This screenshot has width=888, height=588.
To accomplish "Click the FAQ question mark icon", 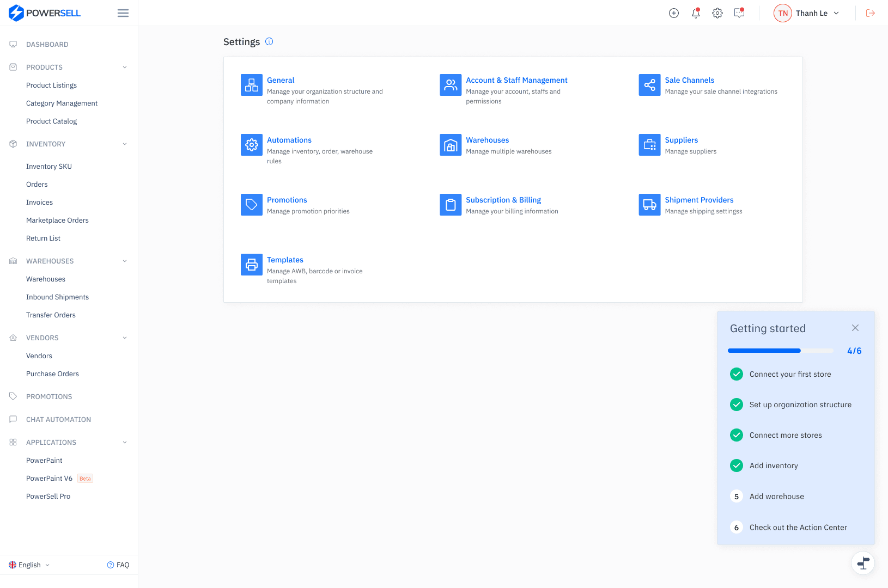I will click(111, 565).
